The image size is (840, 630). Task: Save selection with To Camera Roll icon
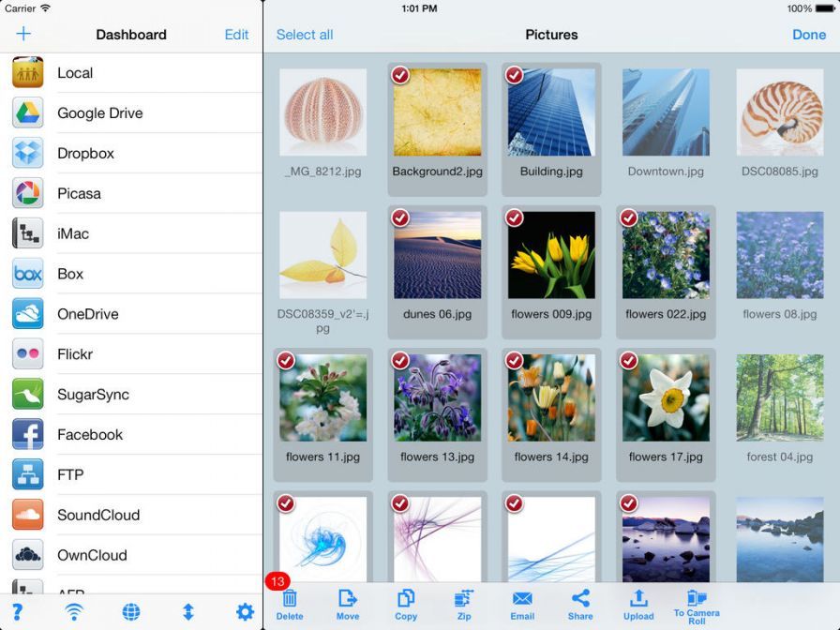(x=697, y=599)
